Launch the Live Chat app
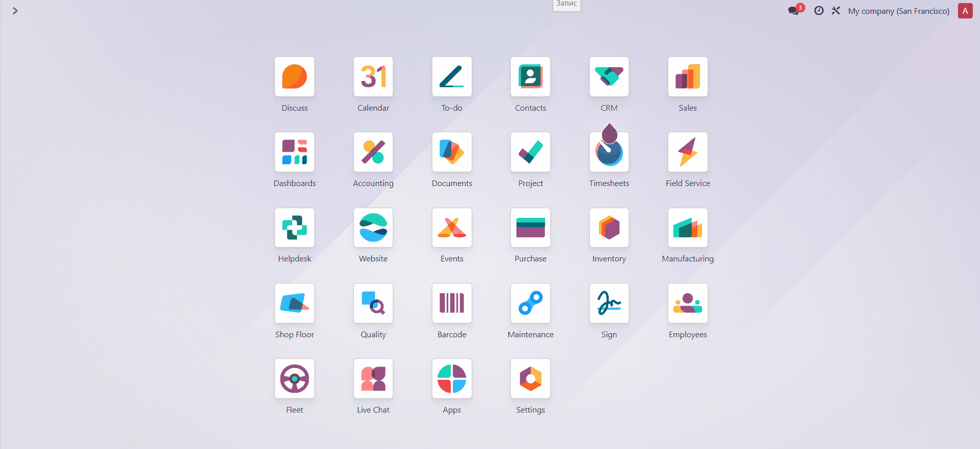The image size is (980, 449). [x=373, y=379]
